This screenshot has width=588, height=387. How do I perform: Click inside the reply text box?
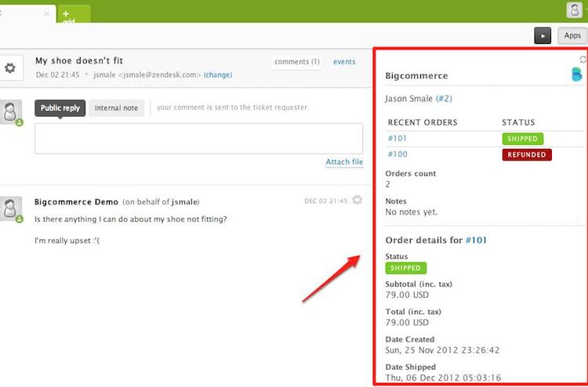(199, 139)
